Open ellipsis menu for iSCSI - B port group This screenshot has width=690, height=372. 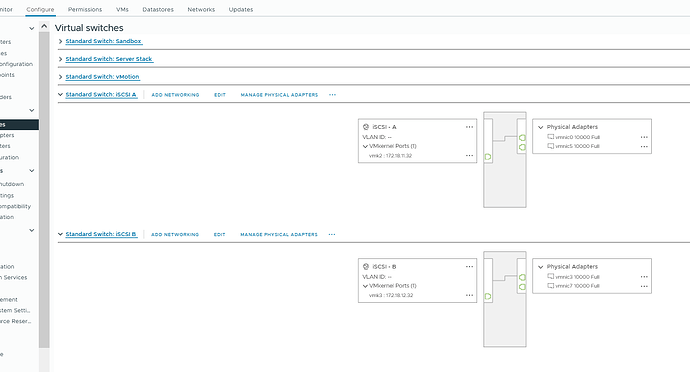(469, 266)
